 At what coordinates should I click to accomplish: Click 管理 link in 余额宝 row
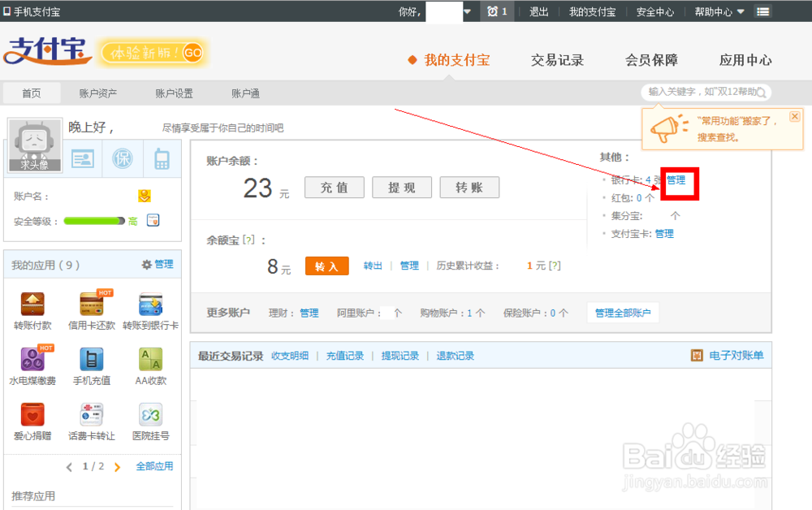409,266
